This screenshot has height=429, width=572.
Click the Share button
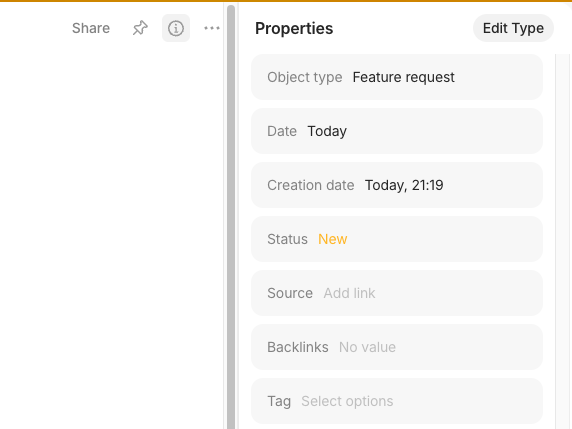91,28
